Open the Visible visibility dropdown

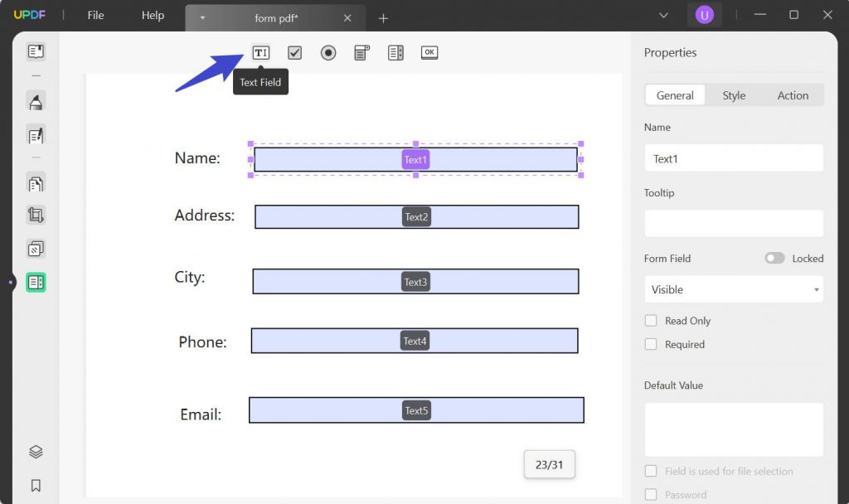pyautogui.click(x=733, y=288)
